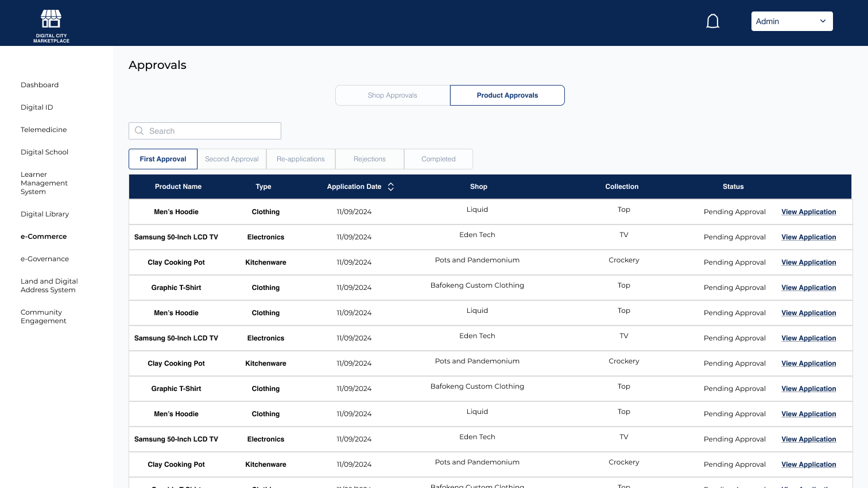Open Land and Digital Address System
This screenshot has width=868, height=488.
click(x=49, y=285)
